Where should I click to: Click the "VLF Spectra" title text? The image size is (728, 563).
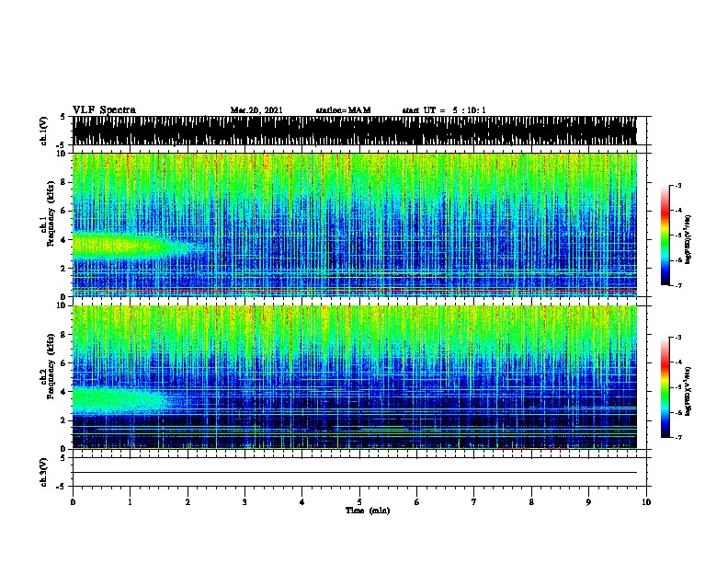104,109
